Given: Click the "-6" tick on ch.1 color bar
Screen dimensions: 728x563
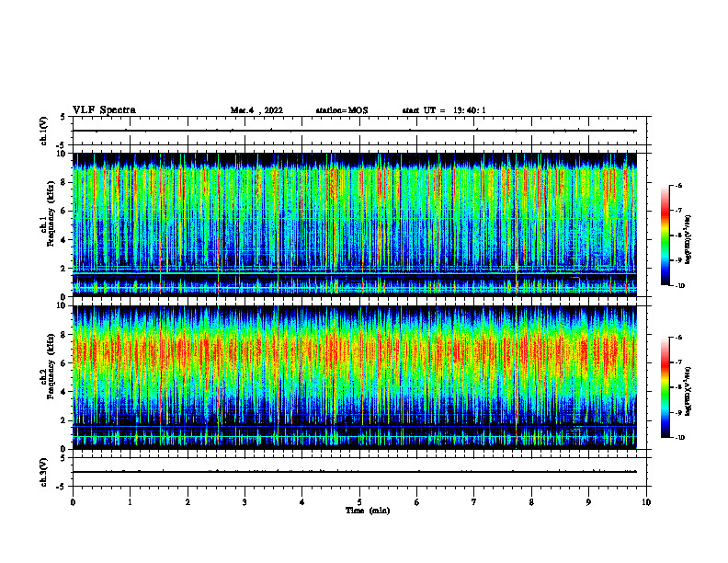Looking at the screenshot, I should coord(678,185).
